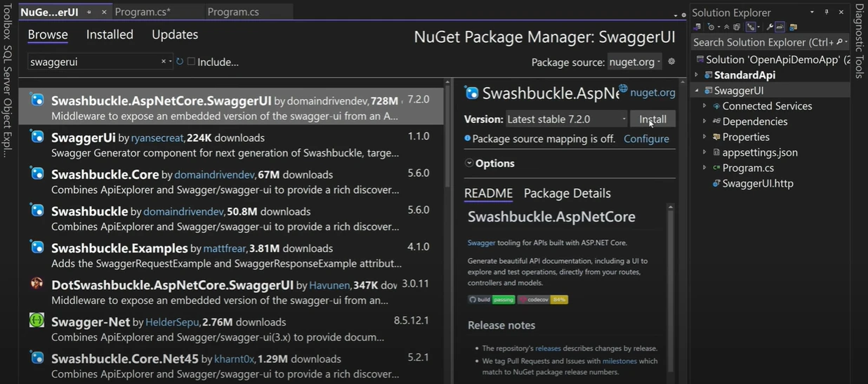Switch to the Installed tab
Image resolution: width=868 pixels, height=384 pixels.
click(x=110, y=34)
